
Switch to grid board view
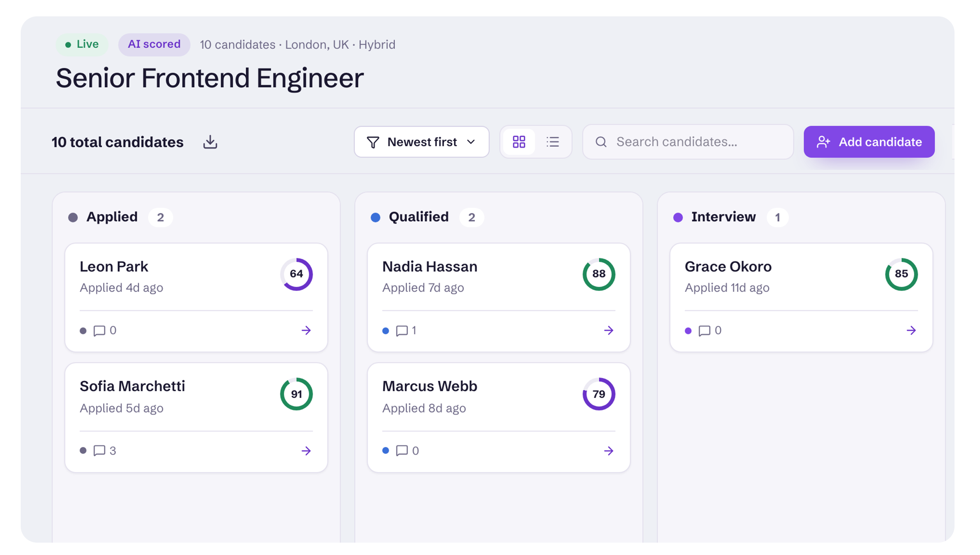[x=519, y=142]
